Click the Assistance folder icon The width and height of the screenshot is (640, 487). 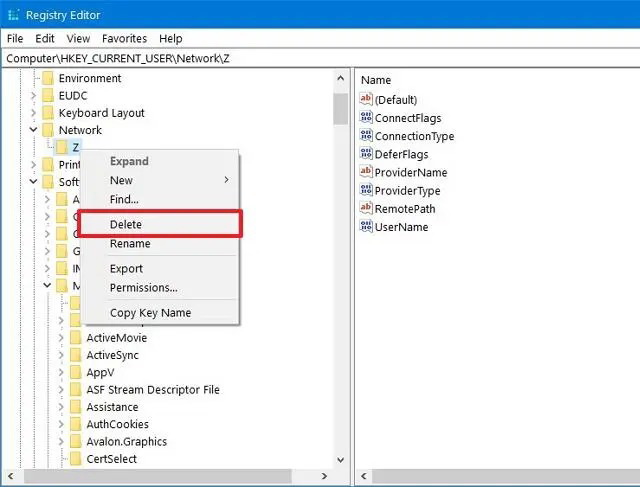(x=76, y=407)
